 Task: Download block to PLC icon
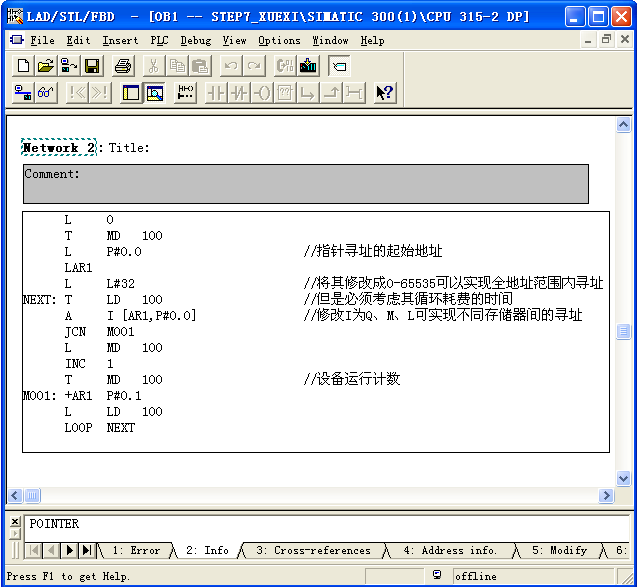pyautogui.click(x=308, y=66)
